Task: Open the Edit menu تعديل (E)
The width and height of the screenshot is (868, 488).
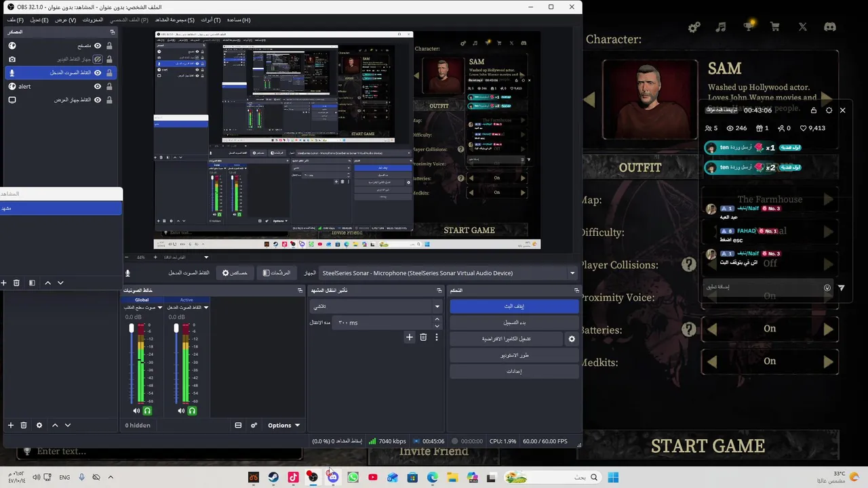Action: (39, 20)
